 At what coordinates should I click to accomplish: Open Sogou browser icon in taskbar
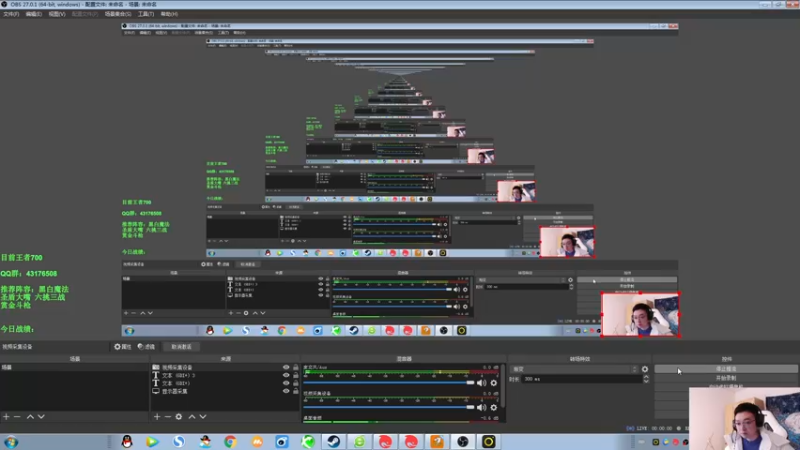coord(179,442)
